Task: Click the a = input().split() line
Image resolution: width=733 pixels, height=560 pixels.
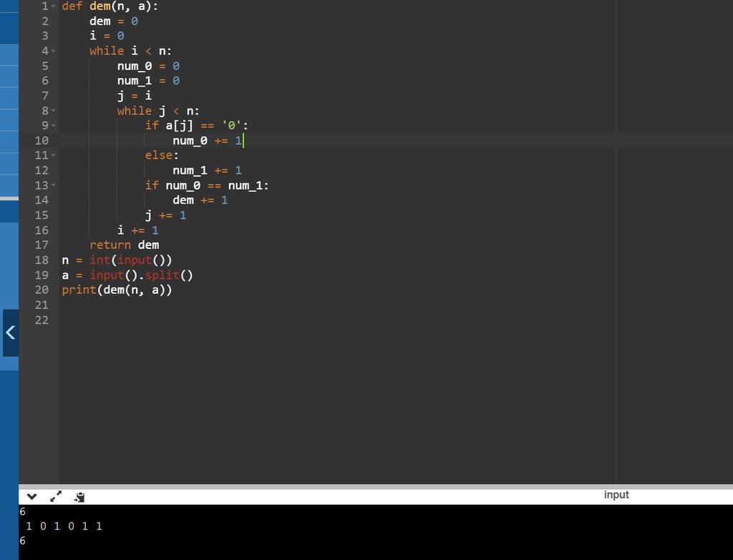Action: click(127, 275)
